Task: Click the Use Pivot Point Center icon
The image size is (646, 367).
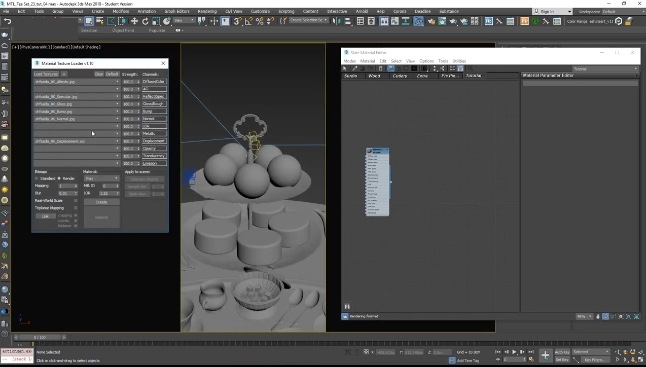Action: coord(202,21)
